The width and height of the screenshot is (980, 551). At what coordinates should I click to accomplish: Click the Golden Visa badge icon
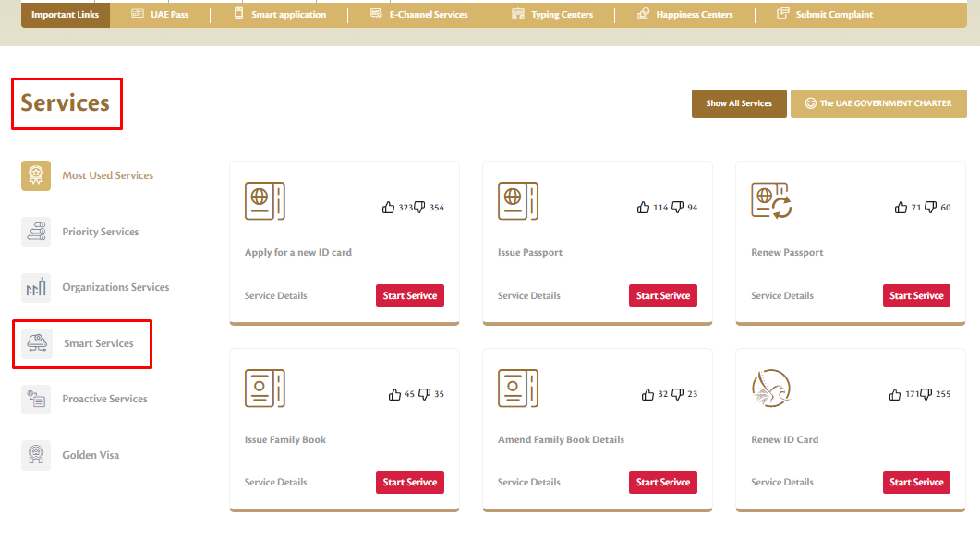(x=36, y=455)
